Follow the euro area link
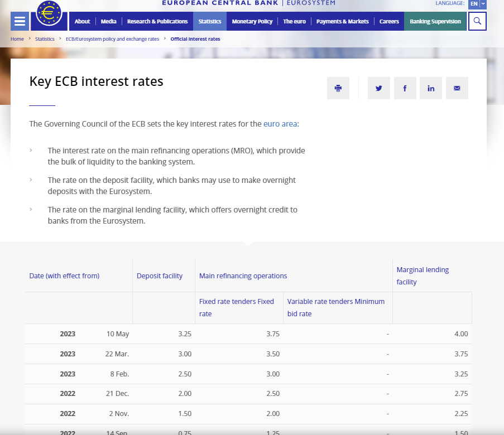 click(x=280, y=124)
